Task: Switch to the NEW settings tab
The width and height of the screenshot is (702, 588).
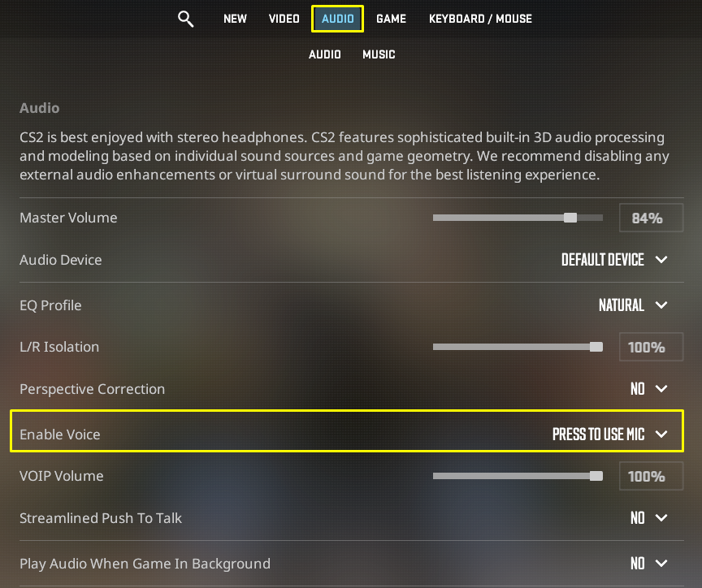Action: point(235,19)
